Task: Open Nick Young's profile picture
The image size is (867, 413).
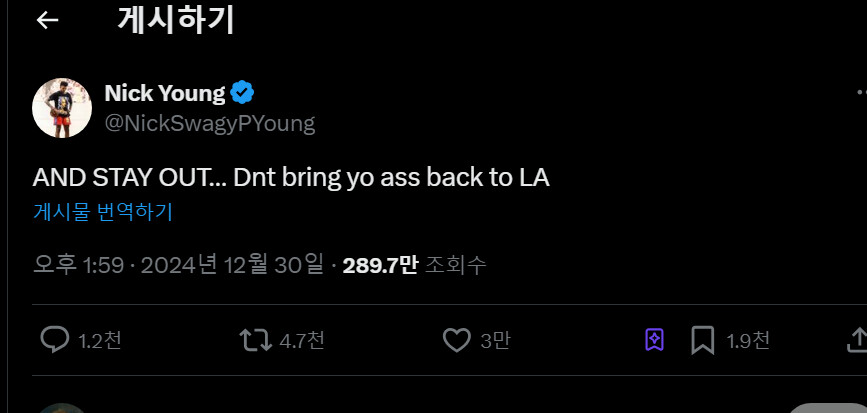Action: click(63, 107)
